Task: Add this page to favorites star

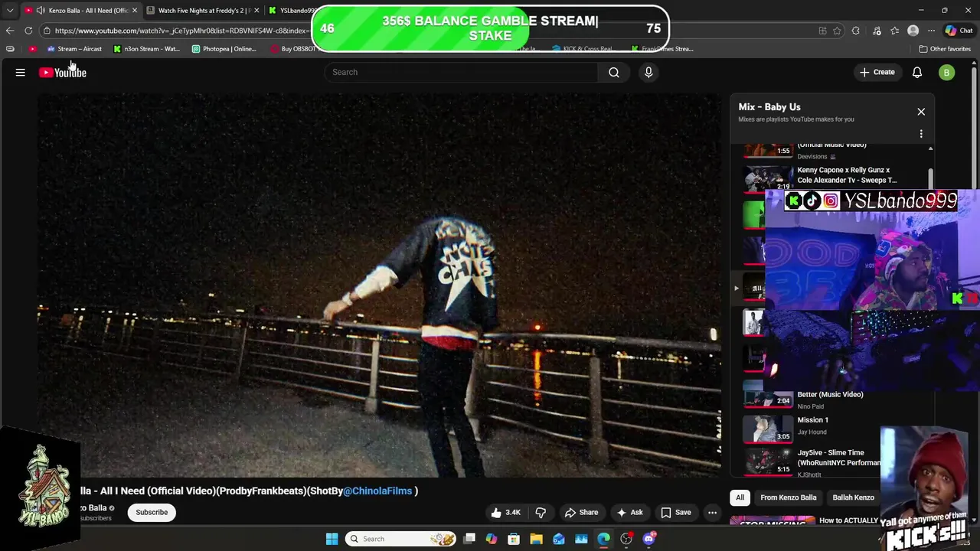Action: tap(837, 31)
